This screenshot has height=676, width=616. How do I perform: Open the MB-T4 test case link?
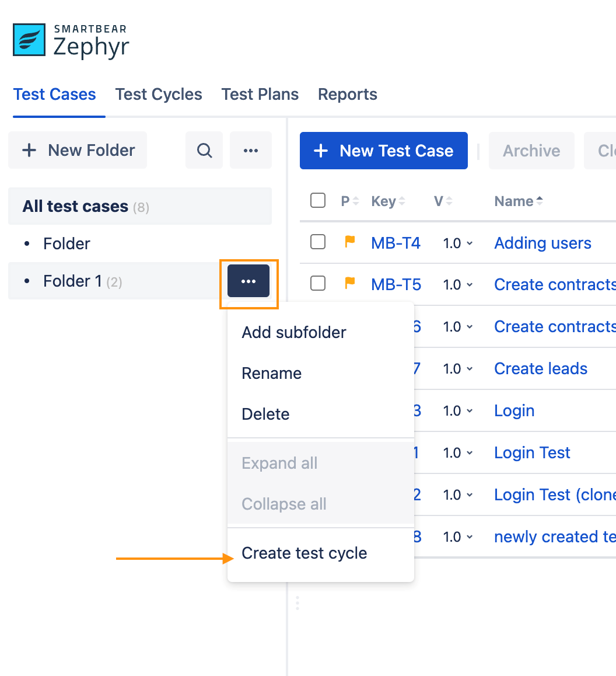point(395,243)
